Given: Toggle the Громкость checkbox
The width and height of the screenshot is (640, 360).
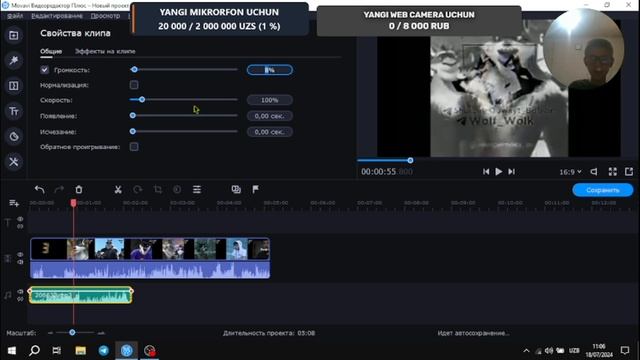Looking at the screenshot, I should pos(44,70).
